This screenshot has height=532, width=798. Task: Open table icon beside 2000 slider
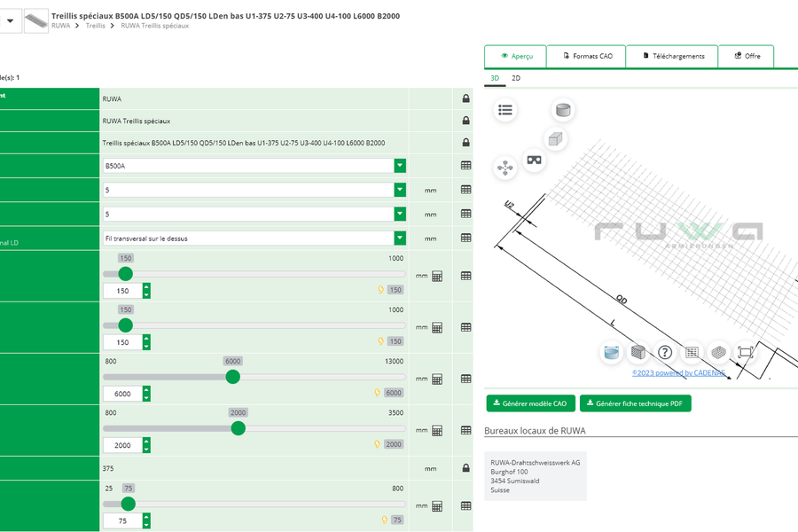pos(465,430)
